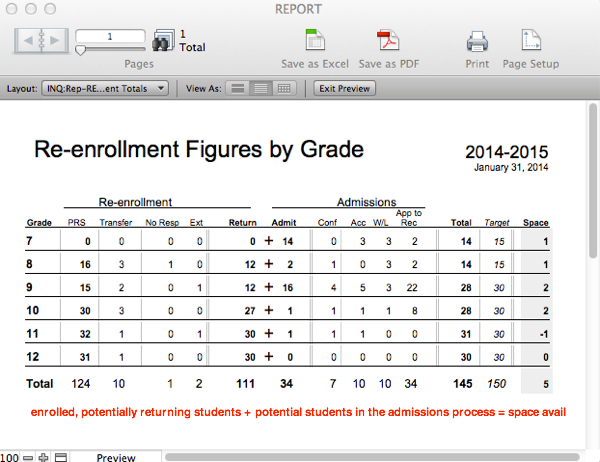The height and width of the screenshot is (462, 600).
Task: Click the Exit Preview button
Action: (x=344, y=89)
